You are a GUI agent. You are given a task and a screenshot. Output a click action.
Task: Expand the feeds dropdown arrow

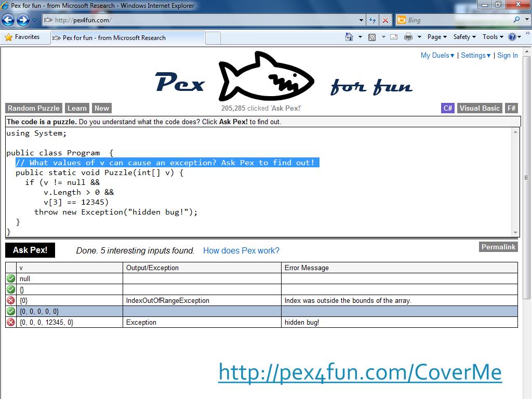[383, 37]
